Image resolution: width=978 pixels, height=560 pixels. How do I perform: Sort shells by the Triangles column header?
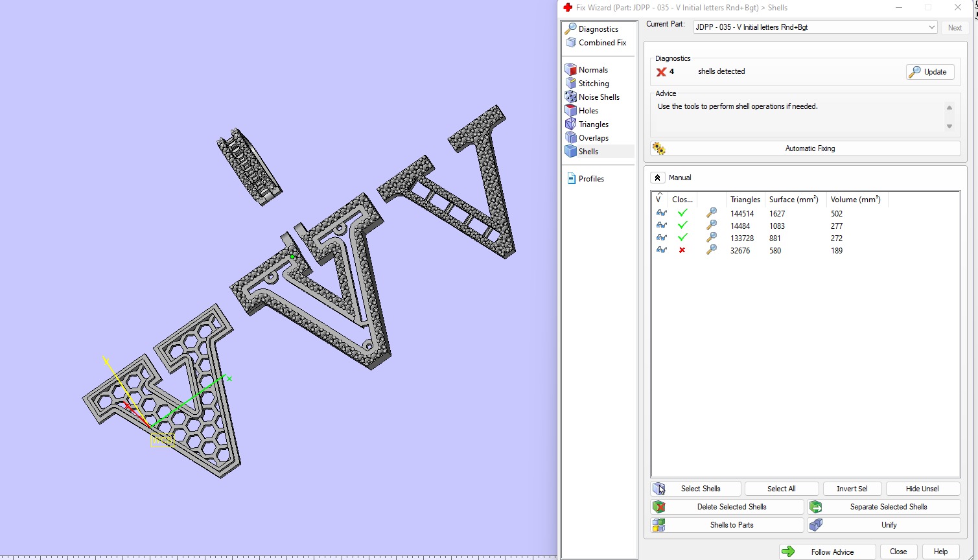point(745,200)
